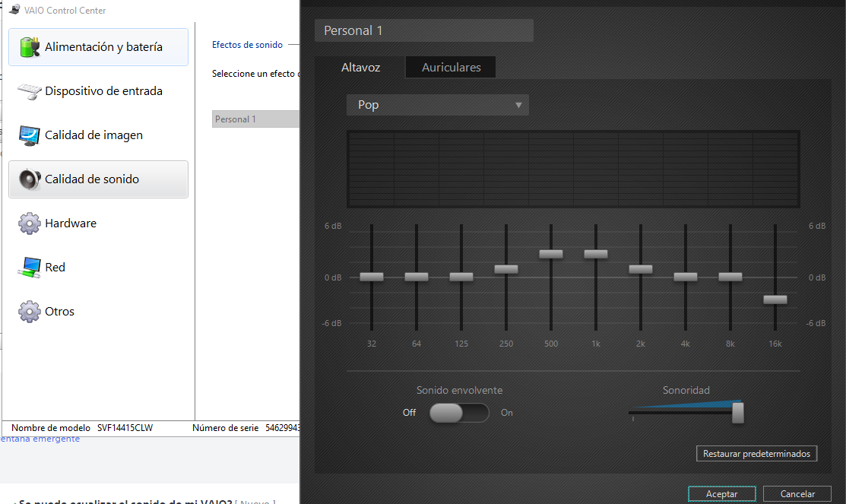Open Alimentación y batería settings
The height and width of the screenshot is (504, 846).
tap(98, 47)
